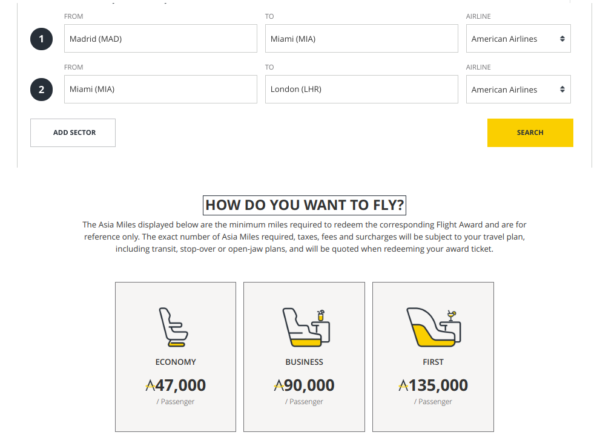
Task: Click the Asia Miles symbol beside 135,000
Action: tap(403, 385)
